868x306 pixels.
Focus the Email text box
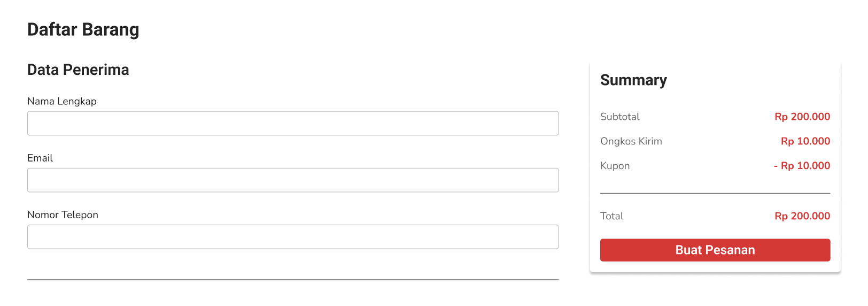[x=293, y=180]
